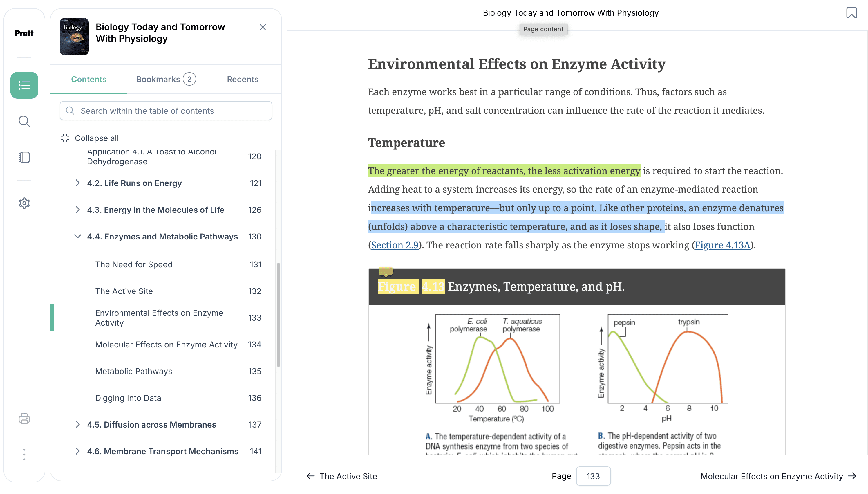This screenshot has height=494, width=868.
Task: Open the search icon in left sidebar
Action: click(x=24, y=121)
